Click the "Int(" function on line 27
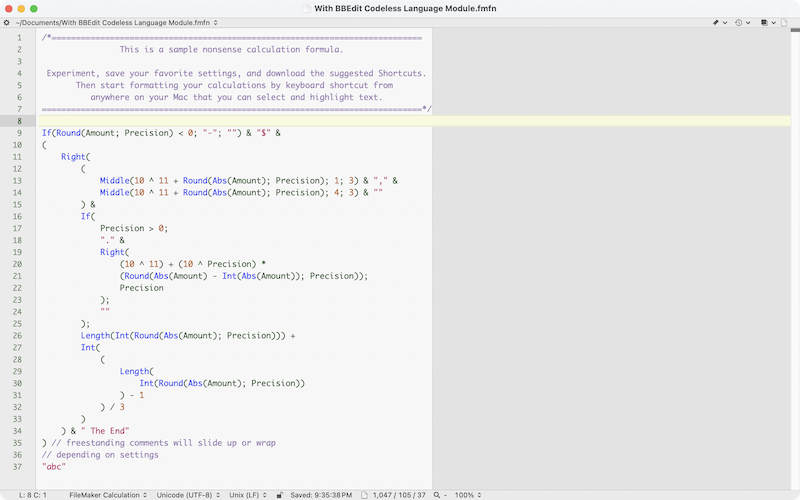Image resolution: width=800 pixels, height=500 pixels. [x=90, y=347]
